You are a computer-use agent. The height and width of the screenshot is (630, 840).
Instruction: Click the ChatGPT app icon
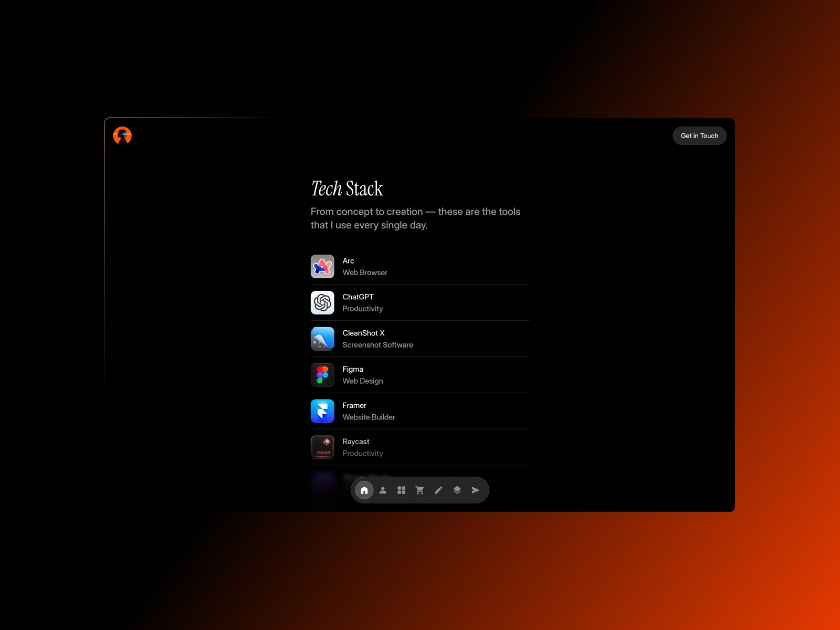pyautogui.click(x=322, y=303)
